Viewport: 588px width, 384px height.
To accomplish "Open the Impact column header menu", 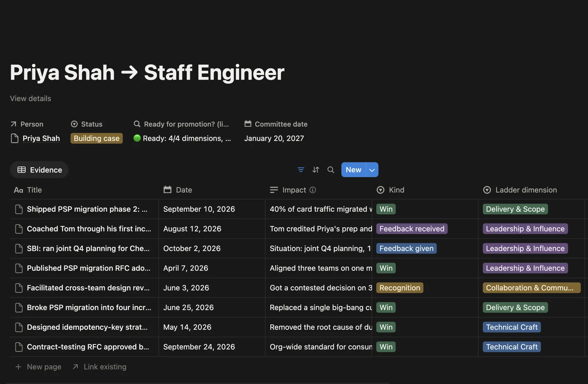I will [318, 190].
